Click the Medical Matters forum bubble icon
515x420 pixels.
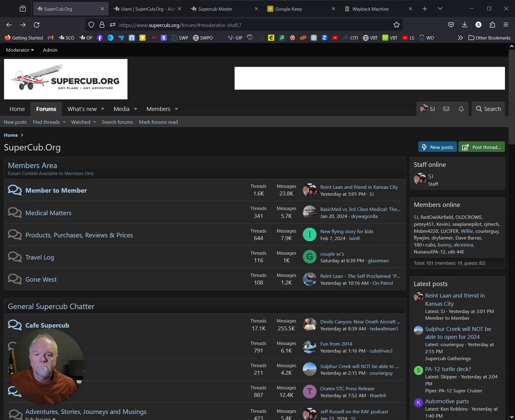click(x=15, y=212)
